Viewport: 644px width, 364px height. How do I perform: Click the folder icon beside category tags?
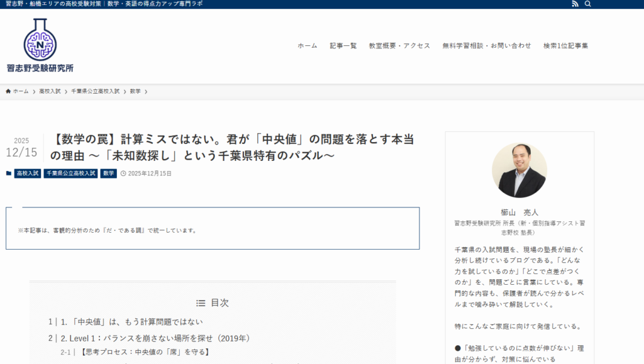(x=9, y=174)
